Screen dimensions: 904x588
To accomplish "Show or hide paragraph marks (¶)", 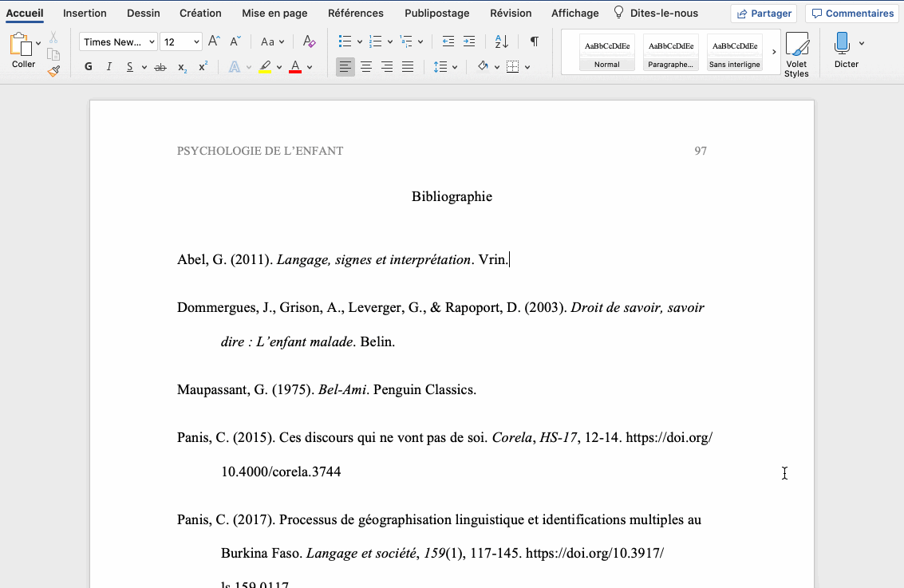I will click(534, 41).
